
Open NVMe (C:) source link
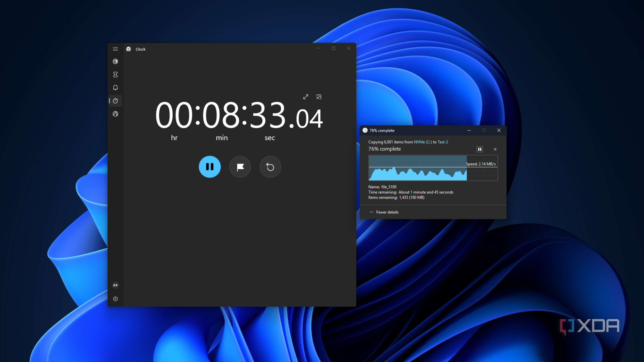click(x=423, y=142)
